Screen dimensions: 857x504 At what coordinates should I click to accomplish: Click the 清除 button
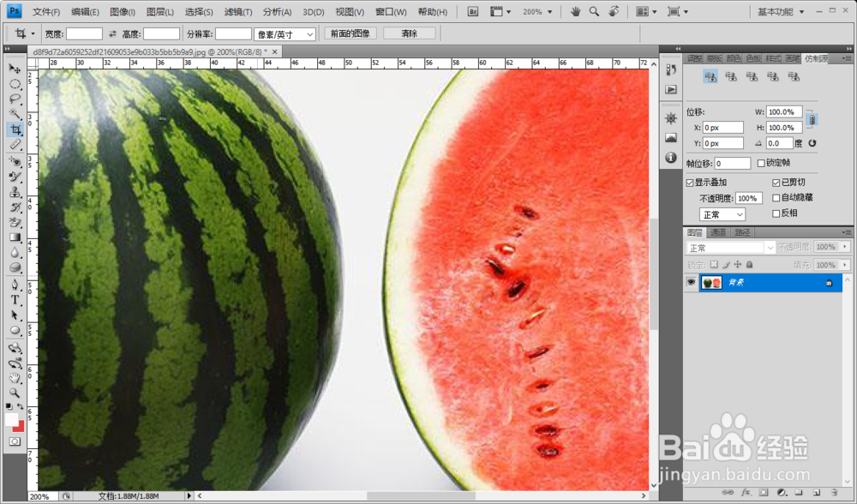(x=410, y=33)
